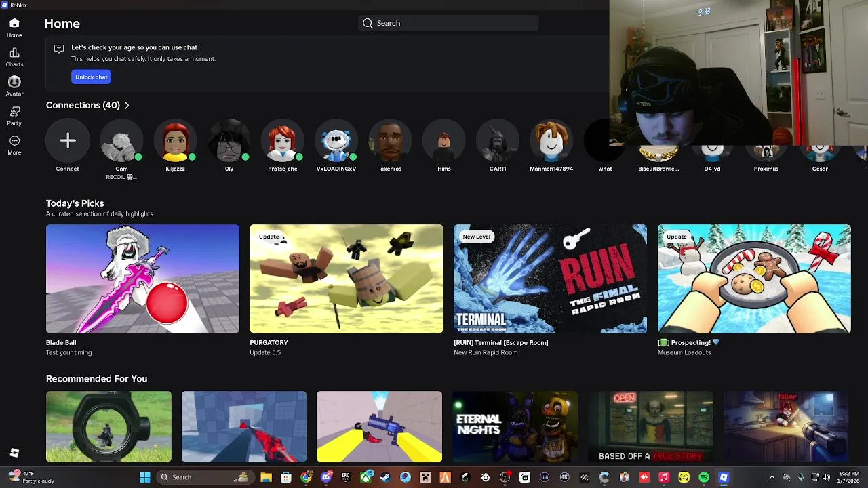Click the microphone tray icon
Screen dimensions: 868x488
801,477
